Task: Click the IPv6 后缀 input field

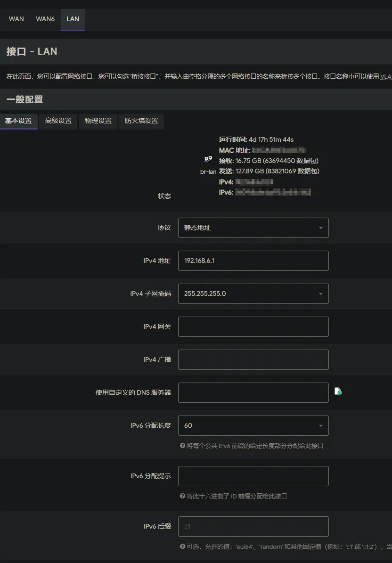Action: click(253, 526)
